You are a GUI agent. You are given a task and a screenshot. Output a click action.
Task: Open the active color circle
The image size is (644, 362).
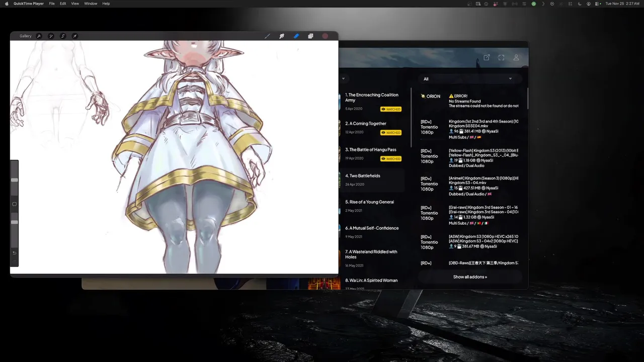325,36
